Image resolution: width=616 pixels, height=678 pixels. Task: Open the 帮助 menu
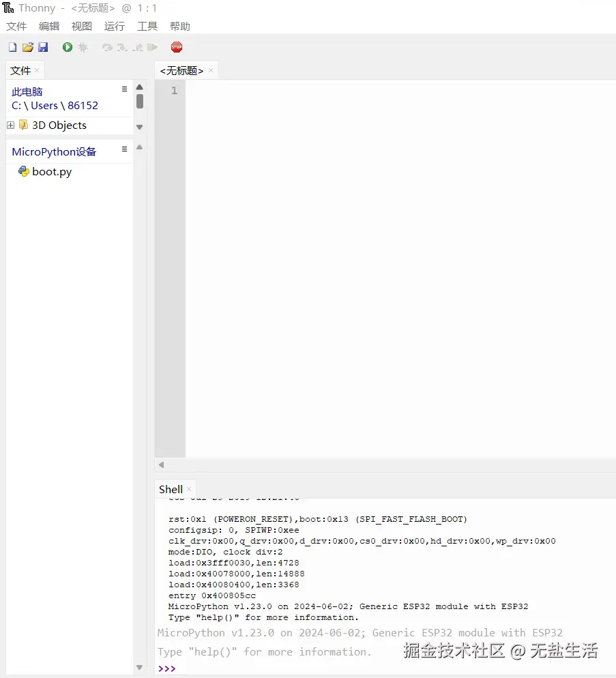coord(180,27)
